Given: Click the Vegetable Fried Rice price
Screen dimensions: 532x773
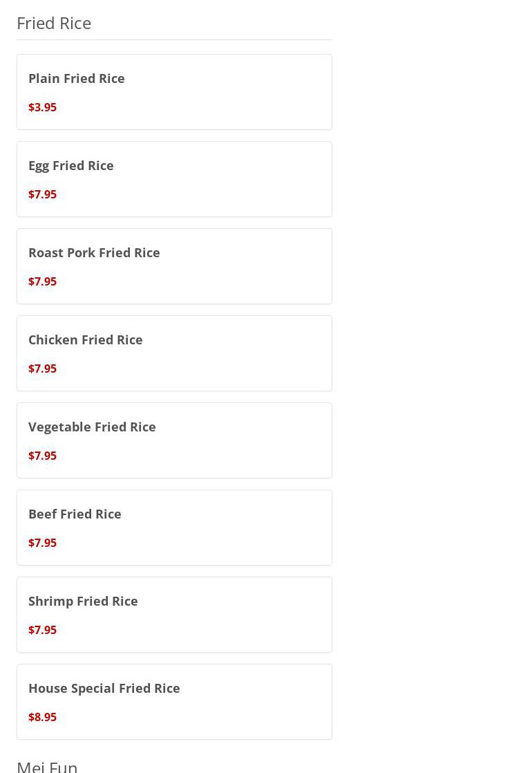Looking at the screenshot, I should click(42, 456).
